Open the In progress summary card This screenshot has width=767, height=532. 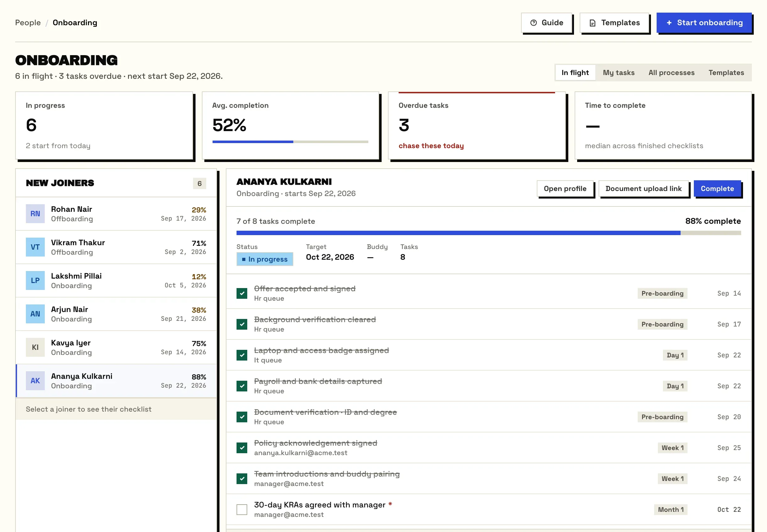tap(104, 126)
